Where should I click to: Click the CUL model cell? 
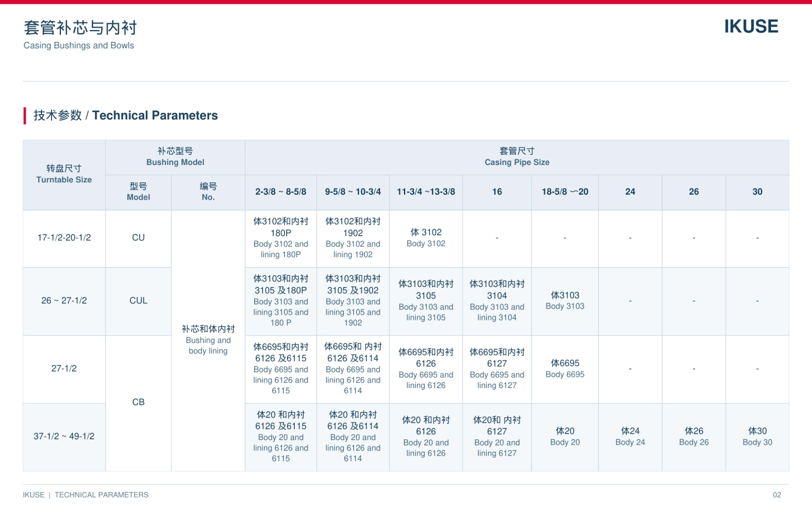click(138, 301)
